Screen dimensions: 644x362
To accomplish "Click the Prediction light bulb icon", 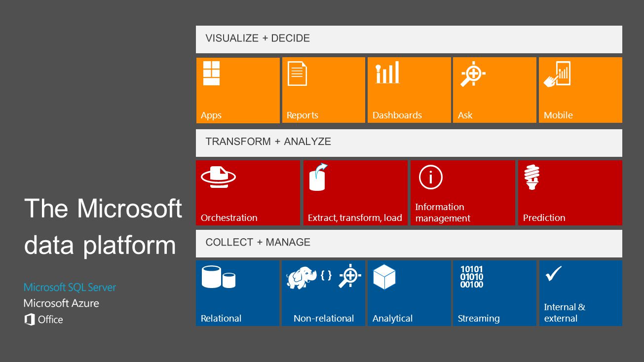I will pyautogui.click(x=532, y=177).
